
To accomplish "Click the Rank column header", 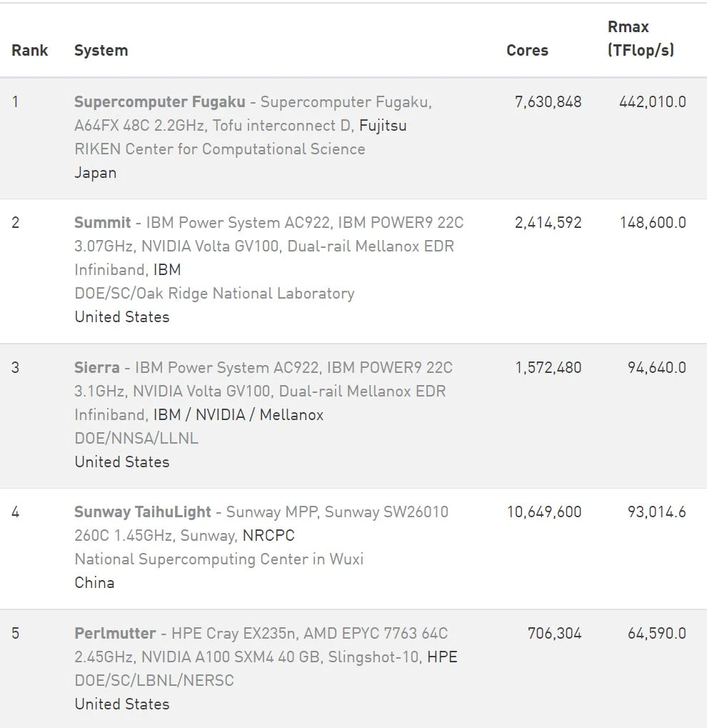I will click(30, 51).
